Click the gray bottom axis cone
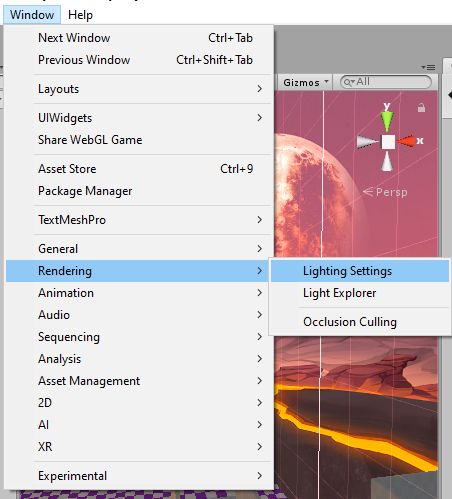Screen dimensions: 452x499 pos(387,161)
